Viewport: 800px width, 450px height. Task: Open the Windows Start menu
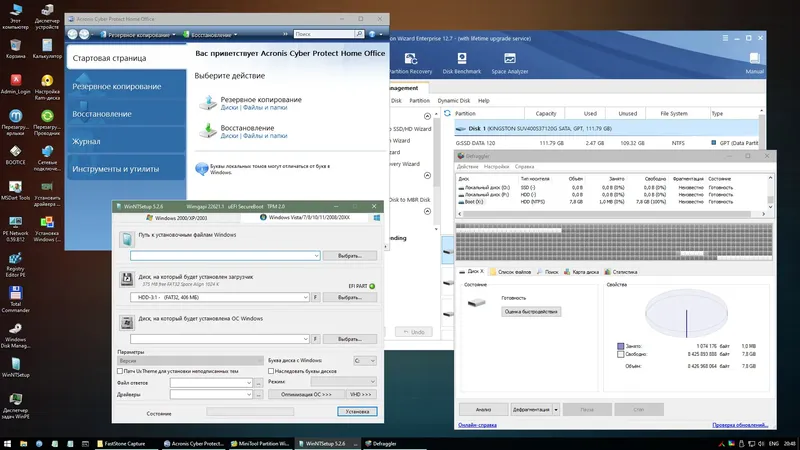8,444
